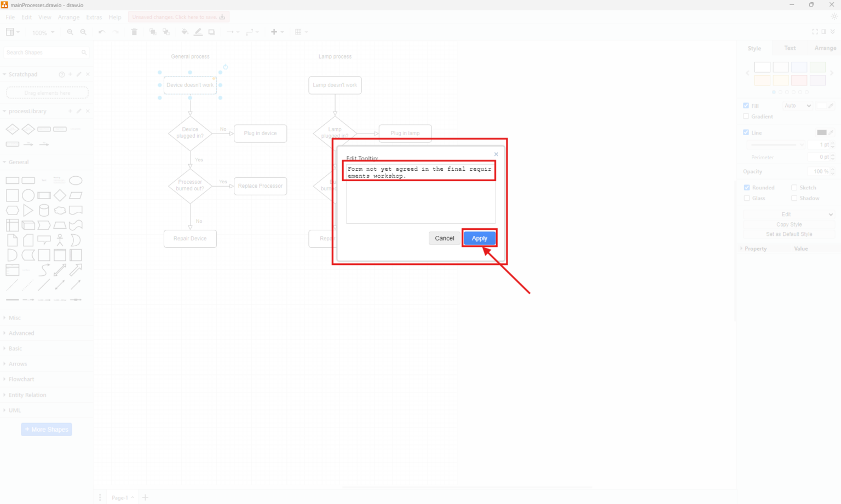Switch to the Arrange tab

pos(825,48)
